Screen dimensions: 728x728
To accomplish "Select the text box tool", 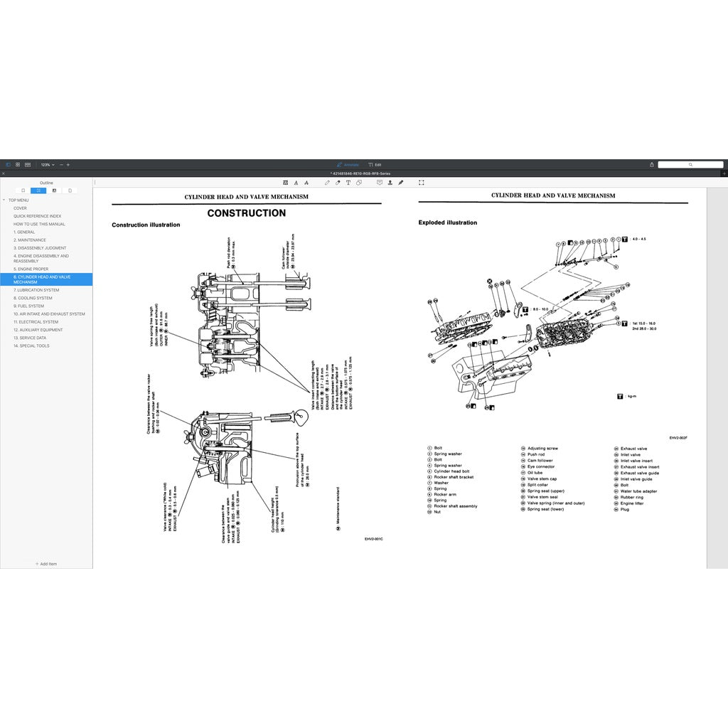I will click(x=348, y=182).
